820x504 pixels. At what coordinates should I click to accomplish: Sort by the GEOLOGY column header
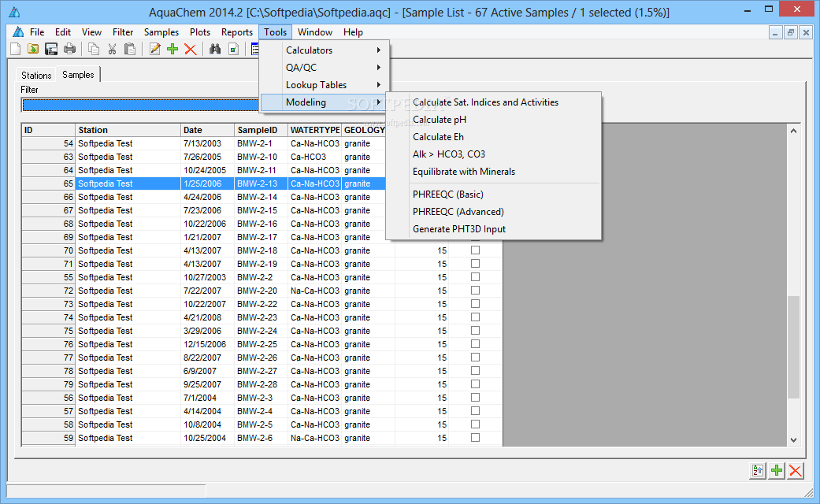[364, 130]
